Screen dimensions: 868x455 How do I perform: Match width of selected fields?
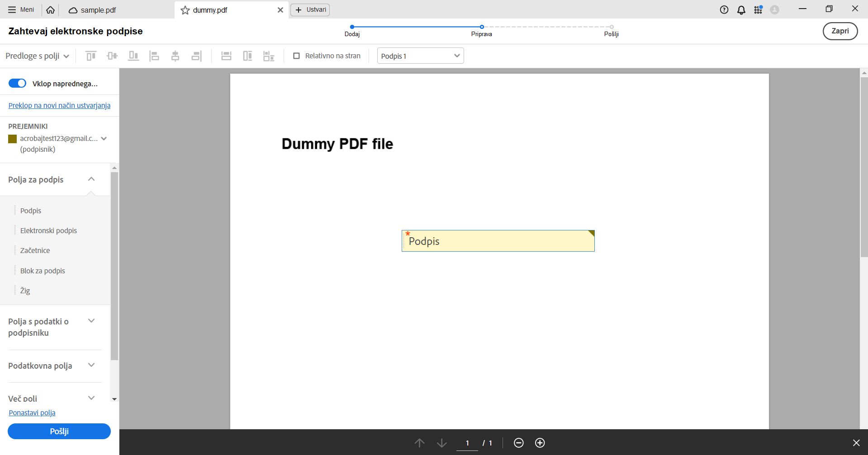point(226,56)
